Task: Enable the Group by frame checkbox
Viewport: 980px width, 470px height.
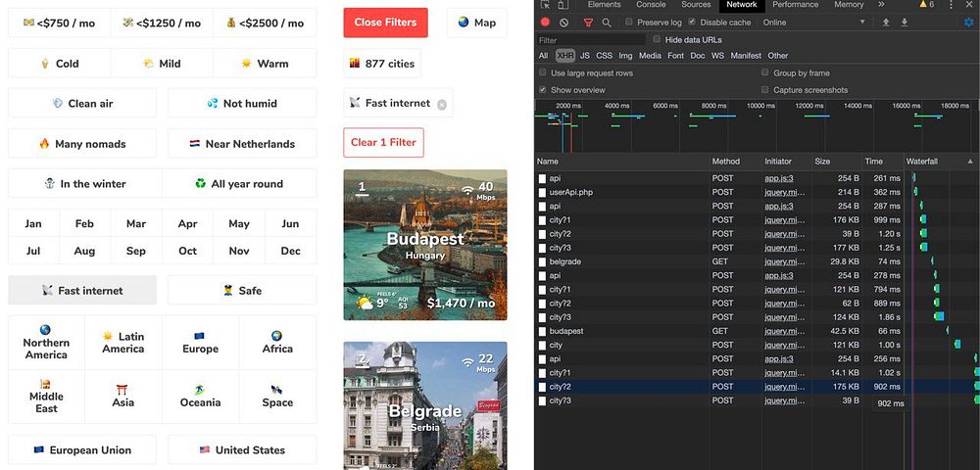Action: pyautogui.click(x=765, y=73)
